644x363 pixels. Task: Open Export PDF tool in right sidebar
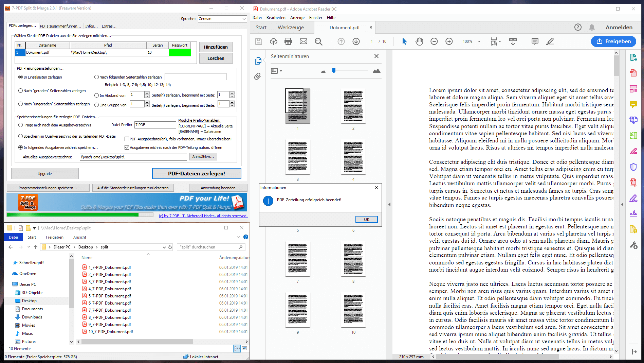(633, 57)
